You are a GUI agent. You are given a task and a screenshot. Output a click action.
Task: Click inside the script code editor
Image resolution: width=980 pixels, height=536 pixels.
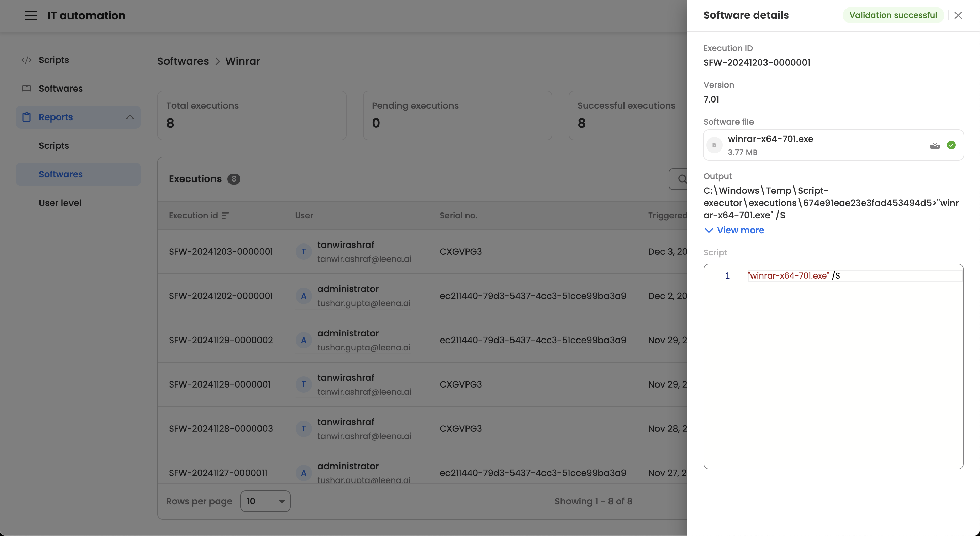pyautogui.click(x=833, y=365)
